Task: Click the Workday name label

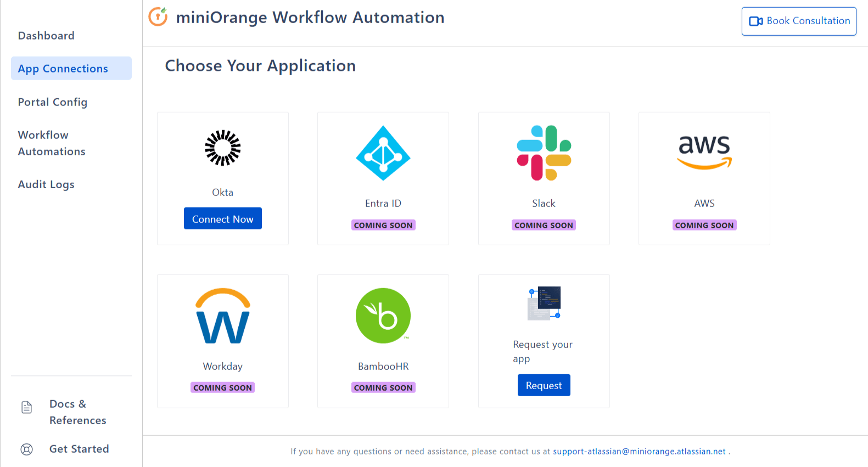Action: click(223, 366)
